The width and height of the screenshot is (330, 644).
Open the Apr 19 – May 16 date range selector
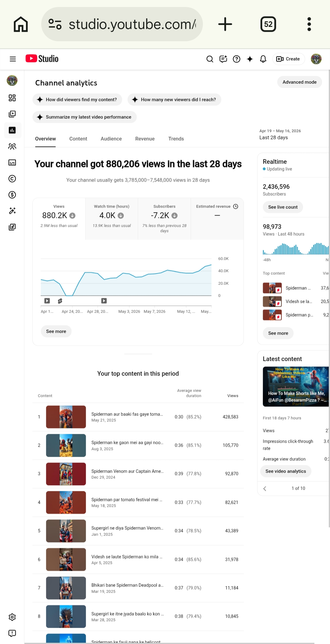coord(280,134)
